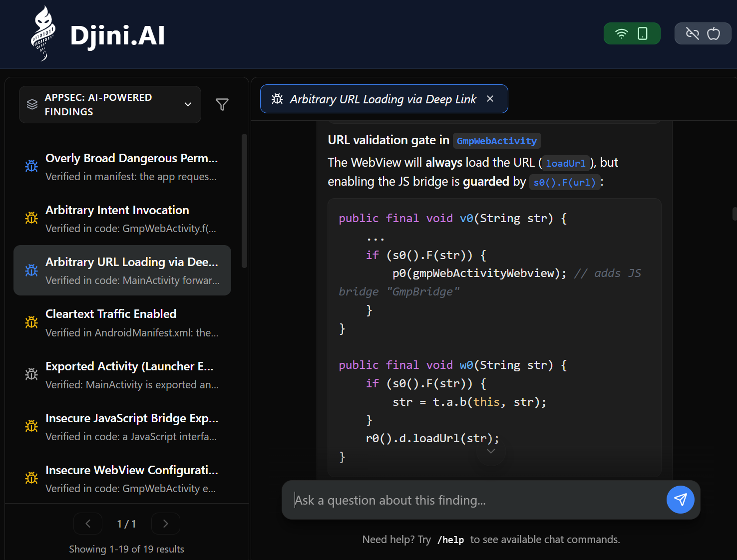Screen dimensions: 737x560
Task: Click the w0(String str) method signature line
Action: click(453, 365)
